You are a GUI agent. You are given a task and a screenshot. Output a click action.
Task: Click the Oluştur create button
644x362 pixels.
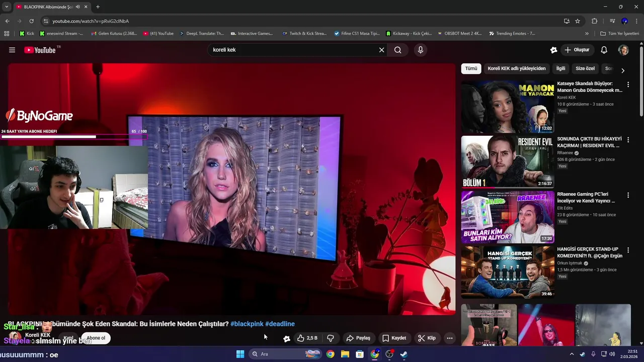coord(577,50)
